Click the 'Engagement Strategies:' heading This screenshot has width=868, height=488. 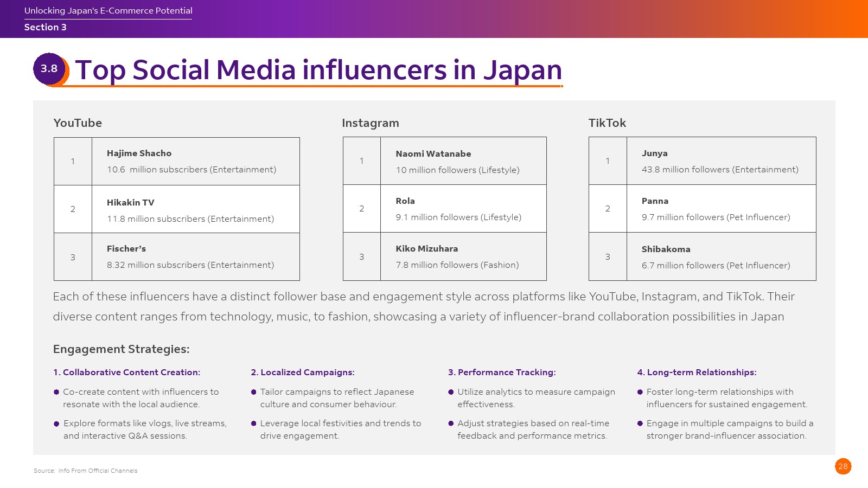pos(121,349)
